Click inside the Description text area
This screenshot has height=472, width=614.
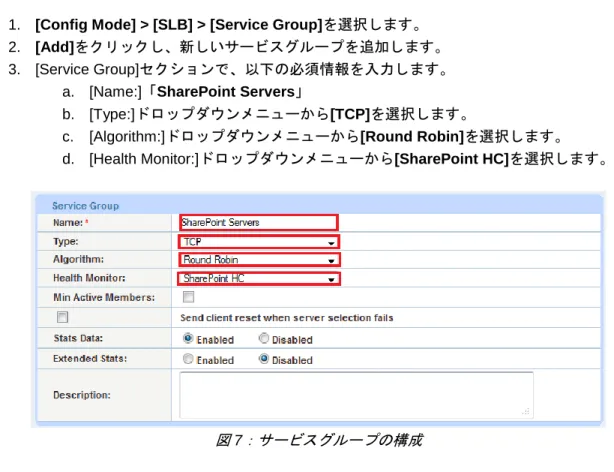(356, 395)
